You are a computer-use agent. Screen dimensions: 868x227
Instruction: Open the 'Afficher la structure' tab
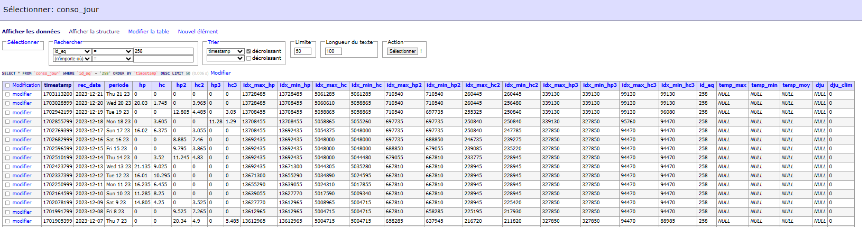[x=94, y=32]
